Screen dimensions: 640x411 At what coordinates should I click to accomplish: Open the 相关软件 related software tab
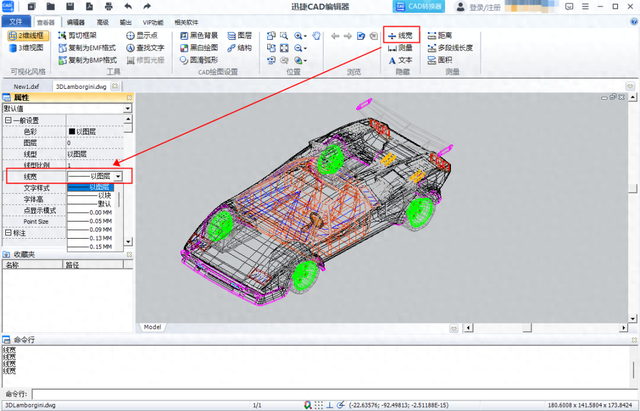point(186,22)
